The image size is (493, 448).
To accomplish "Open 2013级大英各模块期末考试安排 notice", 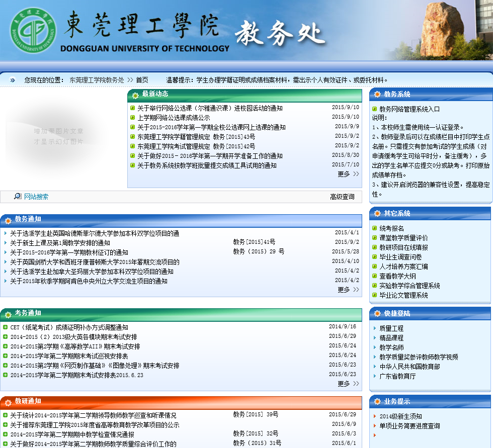I will click(x=73, y=337).
